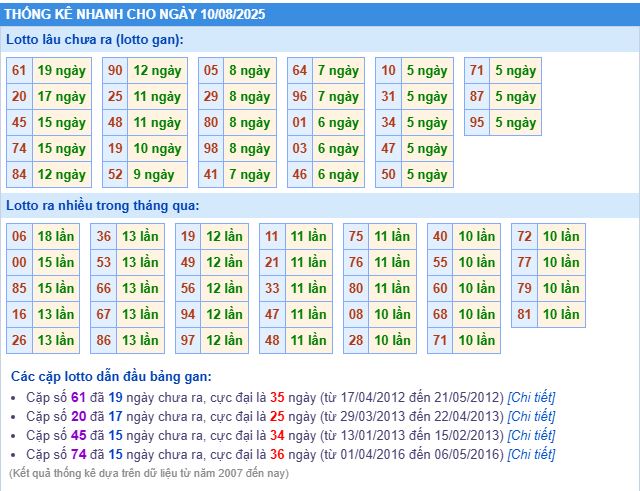Open Chi tiết link for pair 61
Image resolution: width=640 pixels, height=491 pixels.
tap(531, 397)
